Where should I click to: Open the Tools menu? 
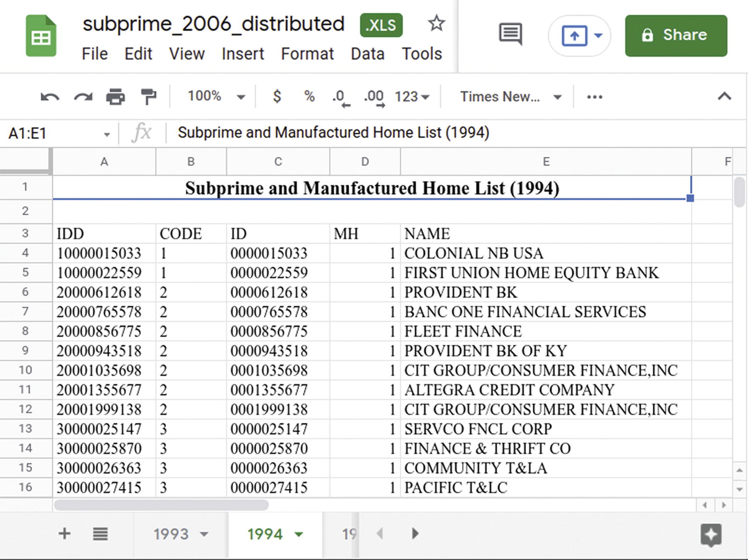coord(422,54)
